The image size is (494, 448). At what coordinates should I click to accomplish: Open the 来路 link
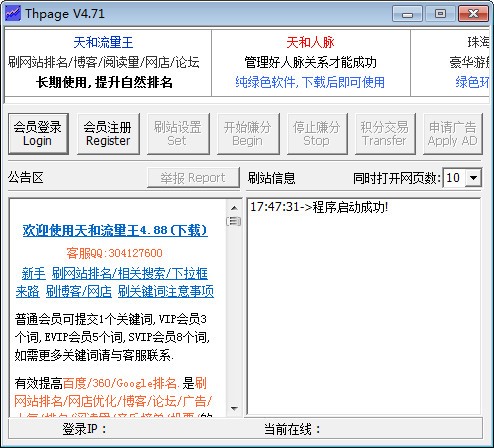(27, 291)
